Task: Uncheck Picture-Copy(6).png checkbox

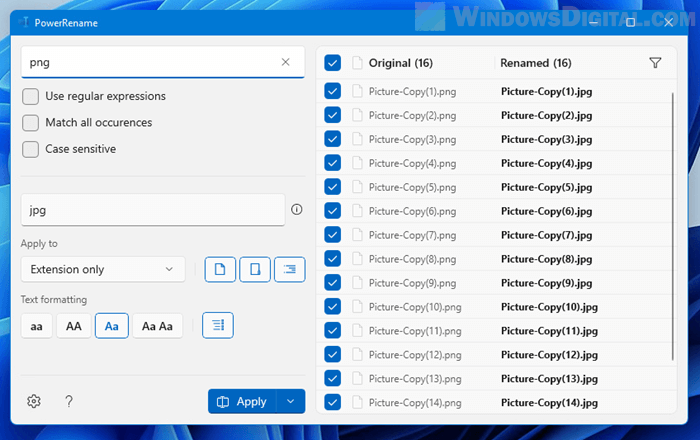Action: pyautogui.click(x=333, y=211)
